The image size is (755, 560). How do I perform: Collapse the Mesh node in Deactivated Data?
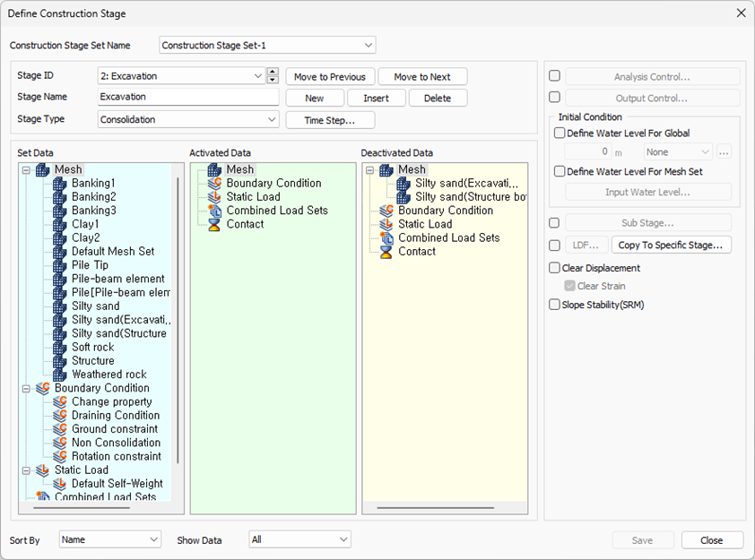click(x=369, y=170)
